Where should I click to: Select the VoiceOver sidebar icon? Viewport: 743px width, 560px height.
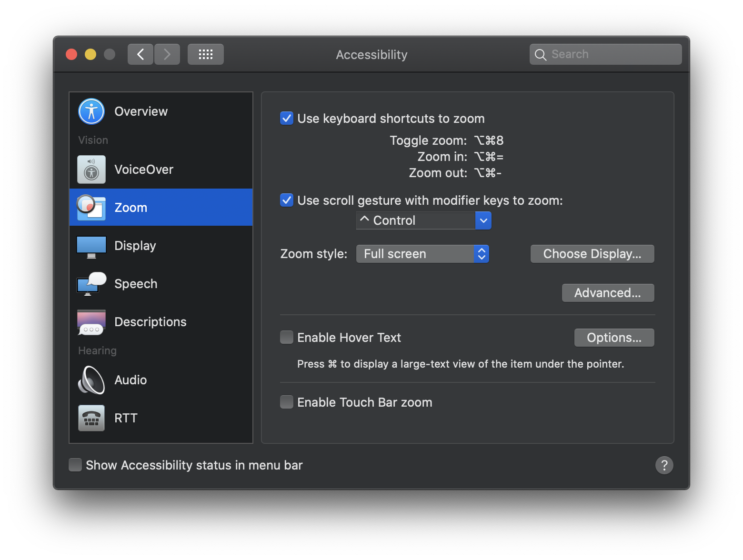[x=91, y=169]
